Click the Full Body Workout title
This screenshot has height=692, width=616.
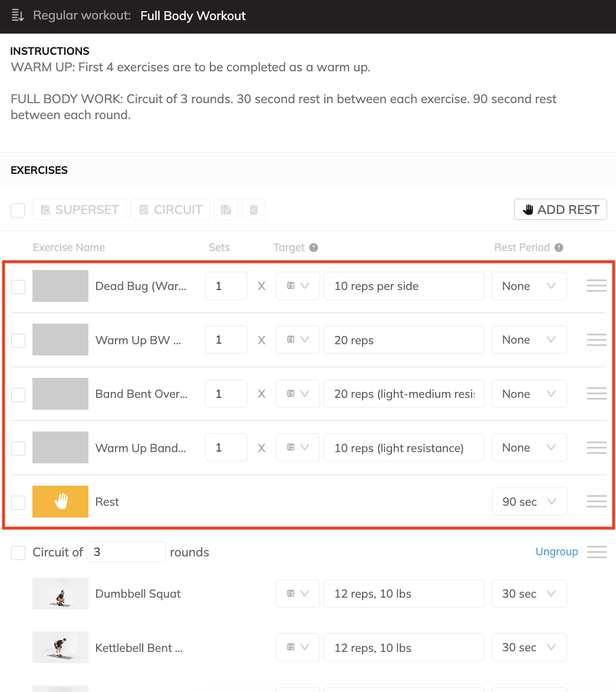[193, 16]
